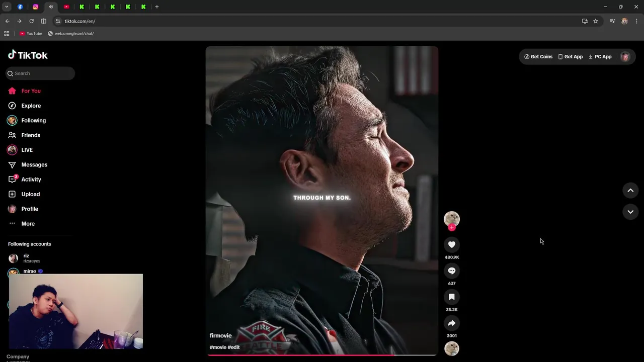
Task: Switch to the Facebook tab
Action: 20,7
